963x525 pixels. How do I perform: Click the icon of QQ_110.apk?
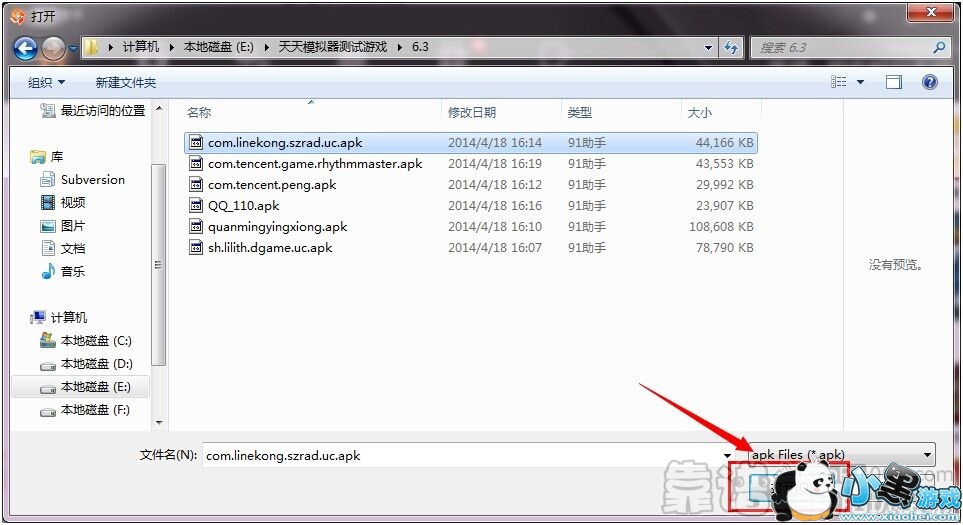(x=196, y=205)
